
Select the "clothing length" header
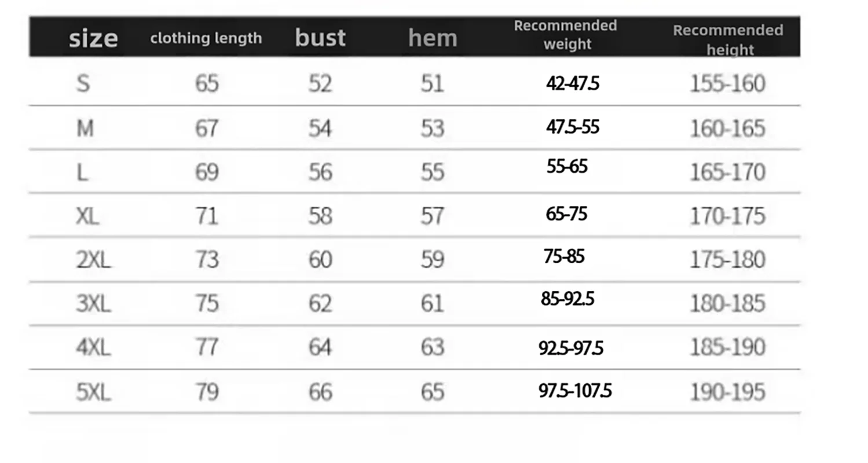206,38
